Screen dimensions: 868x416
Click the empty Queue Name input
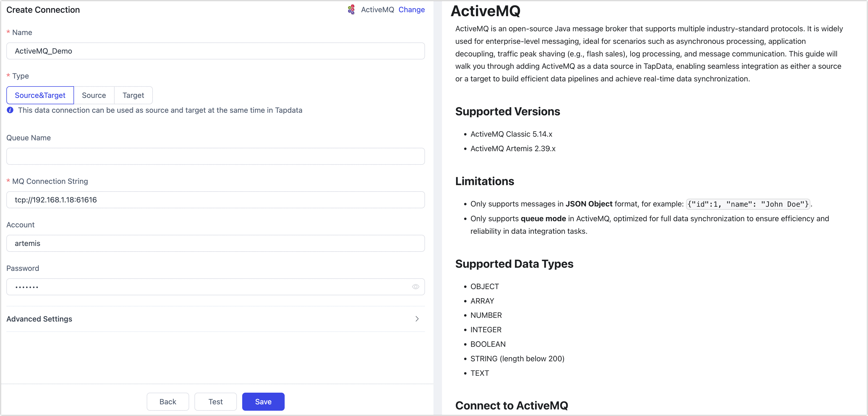pyautogui.click(x=215, y=156)
